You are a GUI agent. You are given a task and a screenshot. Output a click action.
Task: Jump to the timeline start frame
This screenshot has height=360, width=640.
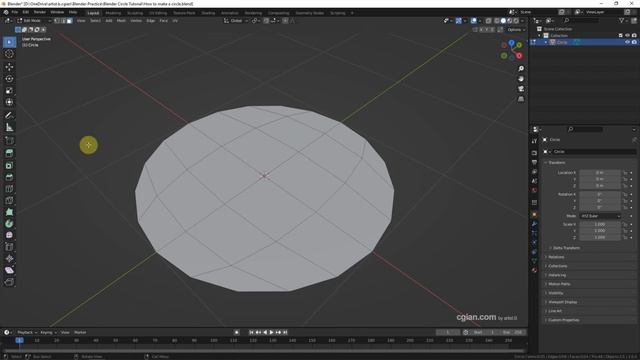pyautogui.click(x=251, y=332)
